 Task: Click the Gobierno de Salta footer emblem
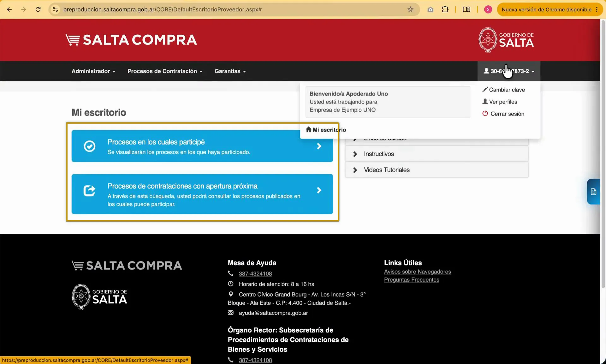[99, 296]
